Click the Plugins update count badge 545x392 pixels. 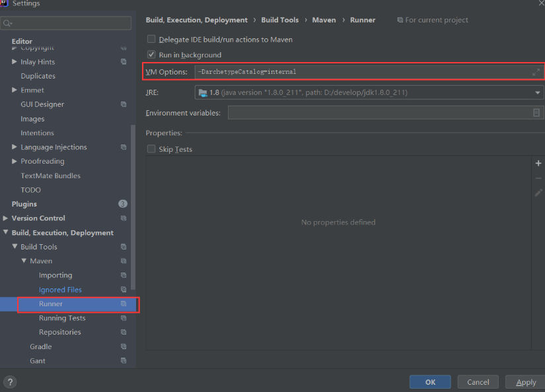pos(123,204)
